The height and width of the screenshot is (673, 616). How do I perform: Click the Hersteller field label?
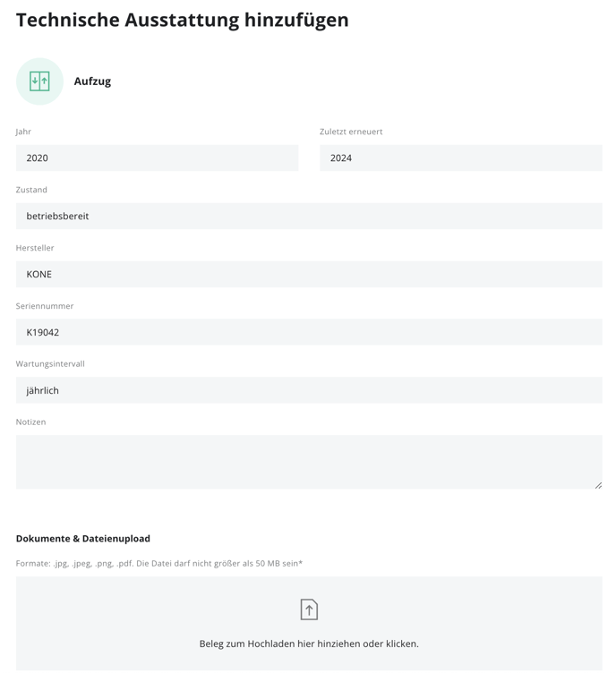point(35,248)
